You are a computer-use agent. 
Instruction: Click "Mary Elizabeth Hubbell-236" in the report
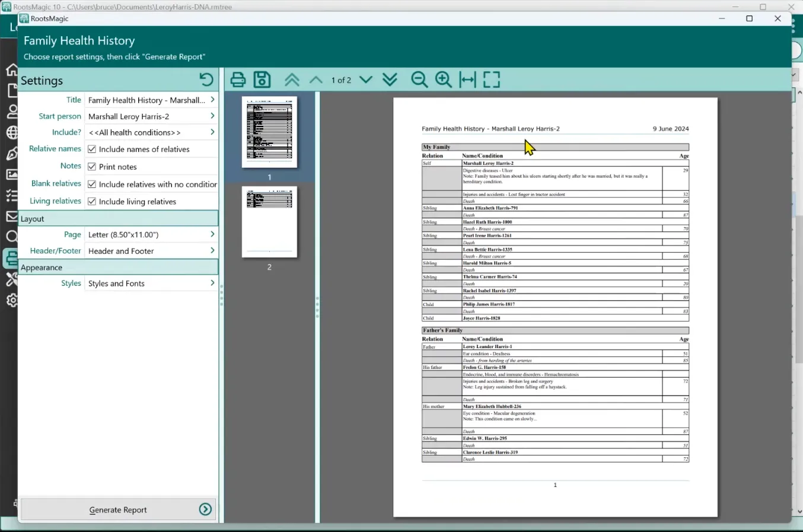(x=492, y=407)
